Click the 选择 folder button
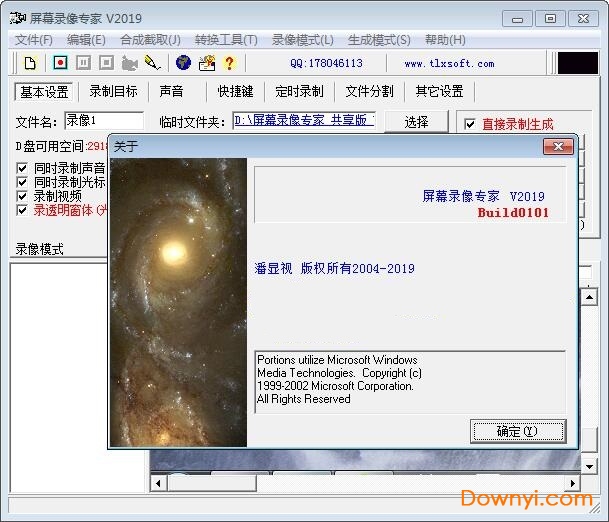The height and width of the screenshot is (522, 609). click(x=417, y=121)
